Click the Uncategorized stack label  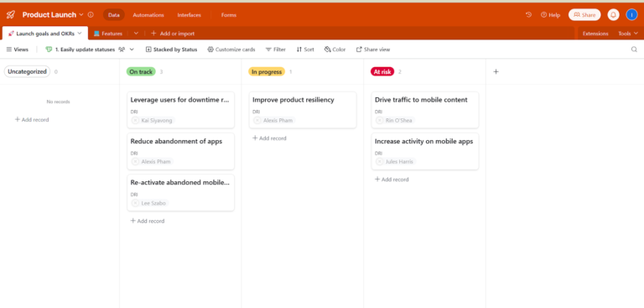point(27,71)
